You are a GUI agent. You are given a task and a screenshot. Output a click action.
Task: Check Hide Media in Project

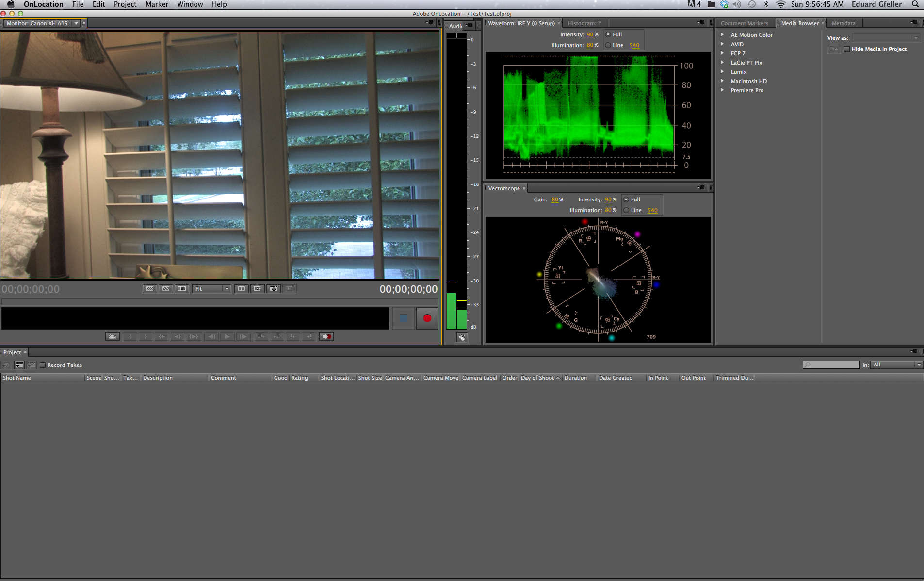pyautogui.click(x=847, y=49)
